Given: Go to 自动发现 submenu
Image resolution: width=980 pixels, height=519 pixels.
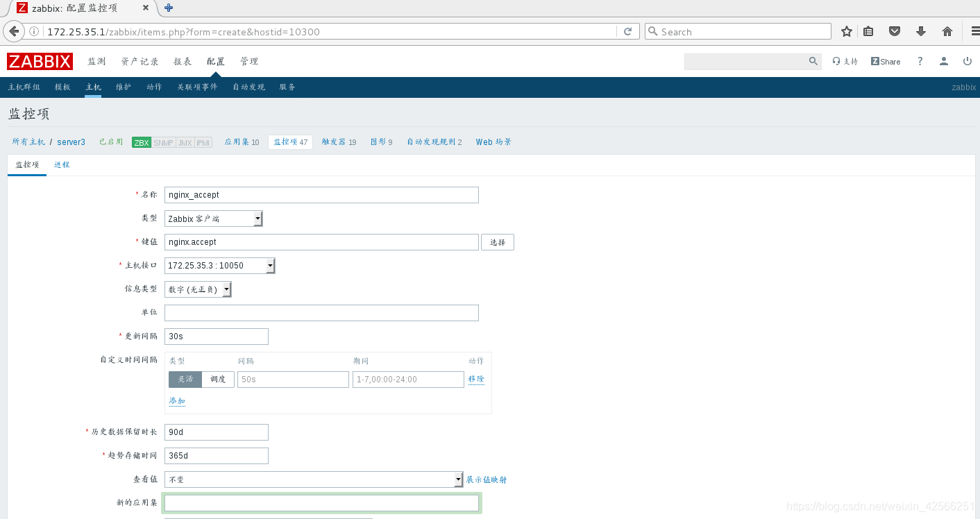Looking at the screenshot, I should pos(248,87).
